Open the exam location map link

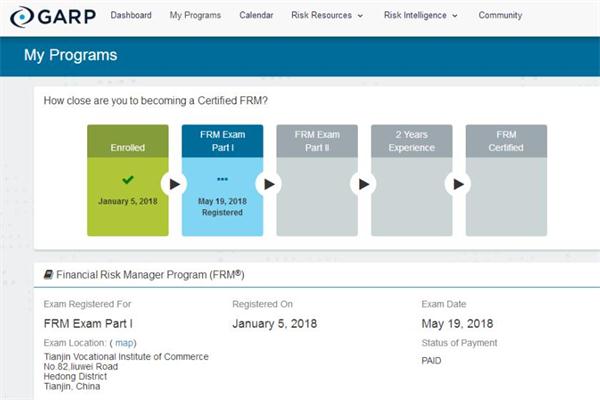[124, 343]
